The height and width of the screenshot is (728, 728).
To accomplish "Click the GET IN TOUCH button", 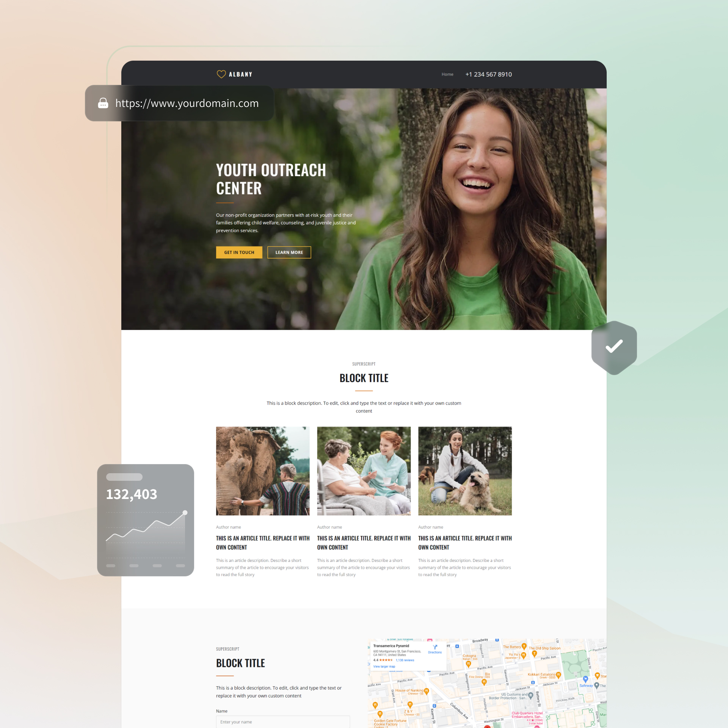I will [x=238, y=252].
